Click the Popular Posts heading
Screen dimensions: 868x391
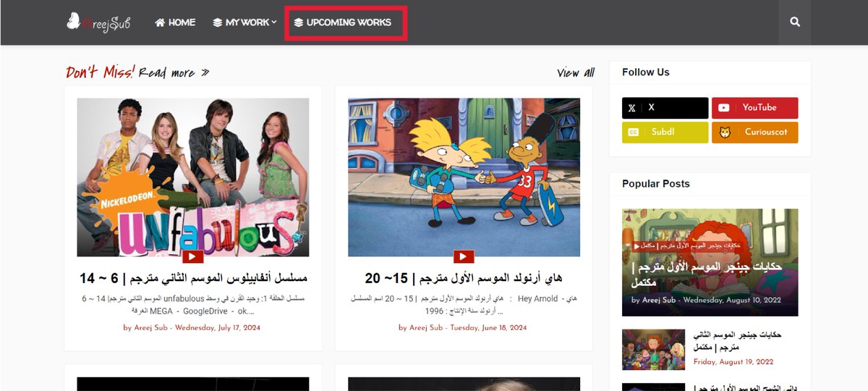pyautogui.click(x=656, y=184)
